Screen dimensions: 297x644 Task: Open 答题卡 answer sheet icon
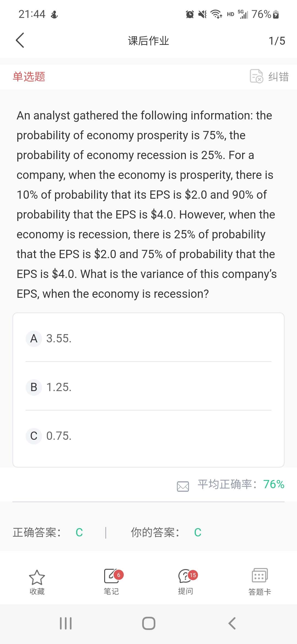pyautogui.click(x=260, y=576)
